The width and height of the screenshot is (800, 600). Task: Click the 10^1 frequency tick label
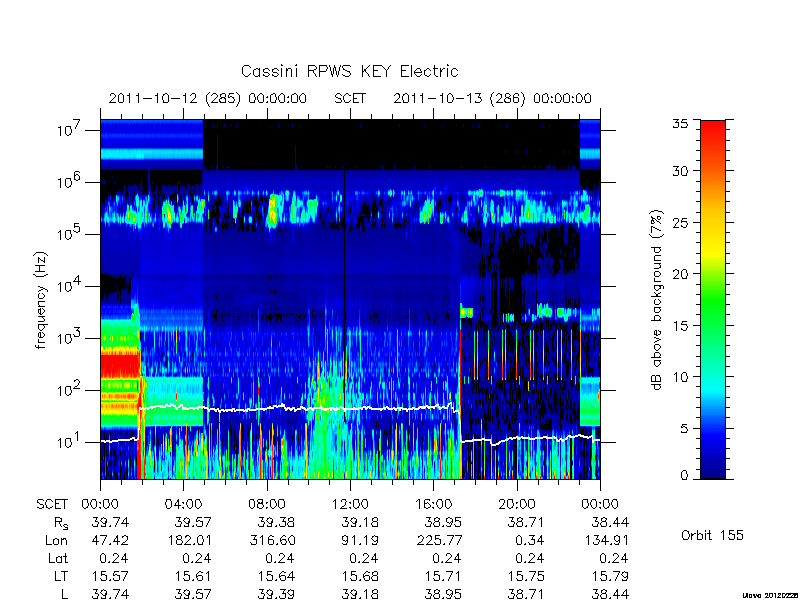70,442
